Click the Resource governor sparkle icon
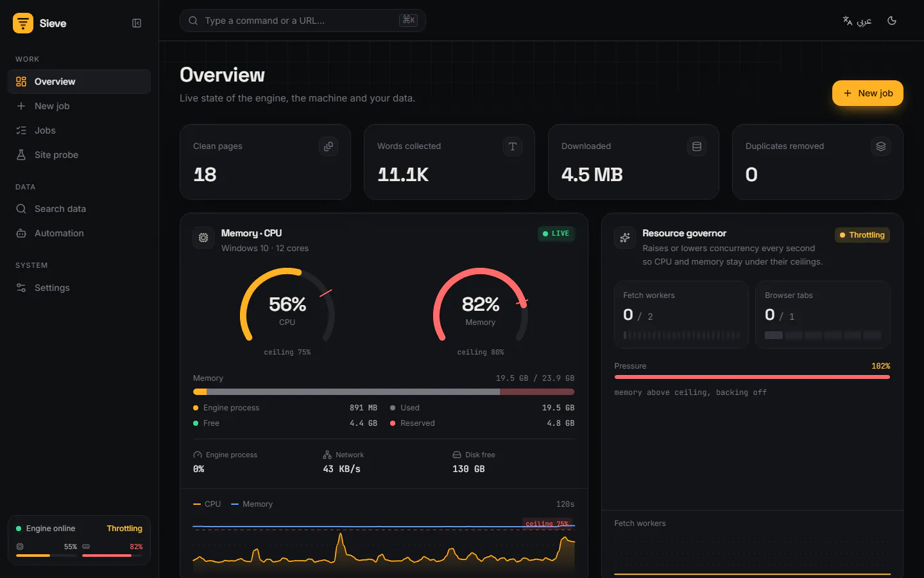The height and width of the screenshot is (578, 924). pos(625,238)
